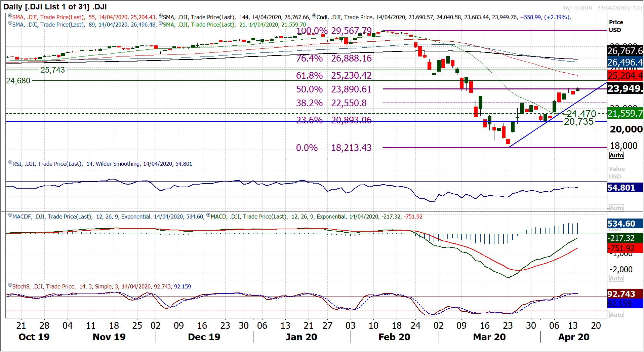
Task: Click the Jan 20 month label
Action: pos(301,337)
